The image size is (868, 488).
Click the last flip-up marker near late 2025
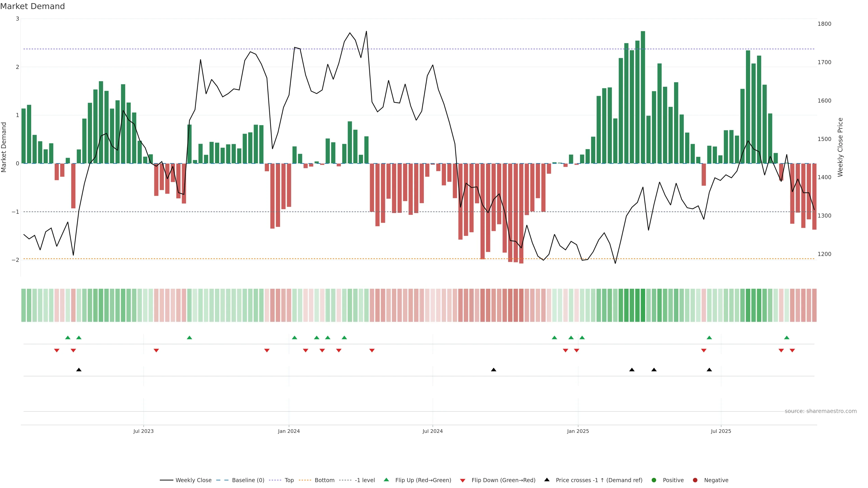(x=786, y=338)
